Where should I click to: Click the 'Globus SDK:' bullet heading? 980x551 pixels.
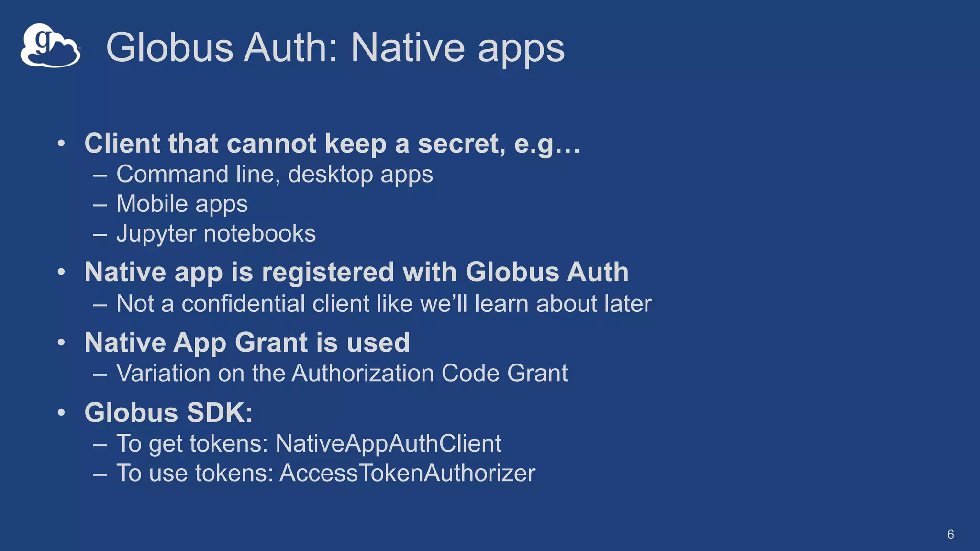coord(169,412)
